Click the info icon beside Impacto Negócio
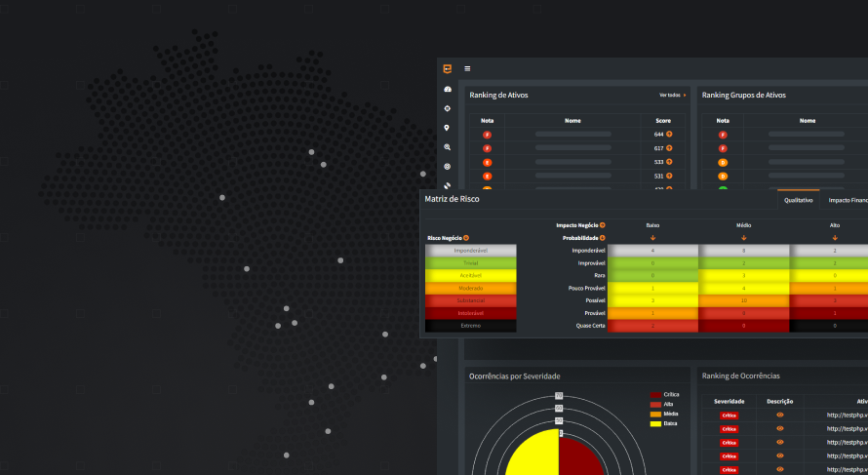The height and width of the screenshot is (475, 868). (603, 224)
